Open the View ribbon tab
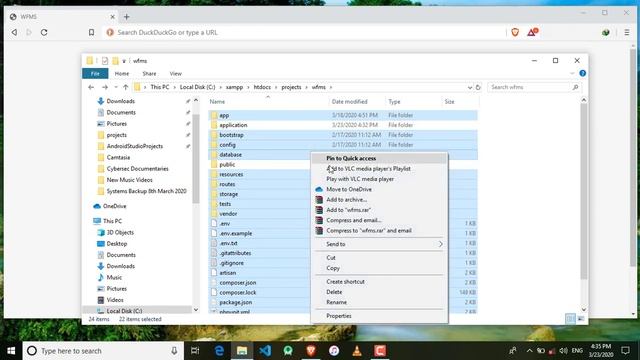640x360 pixels. (176, 73)
